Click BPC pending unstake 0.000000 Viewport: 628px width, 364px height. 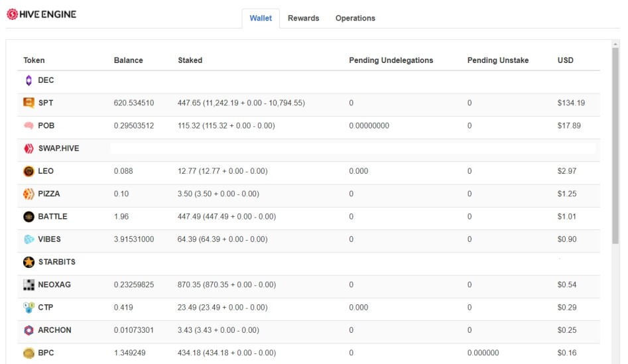[x=483, y=353]
